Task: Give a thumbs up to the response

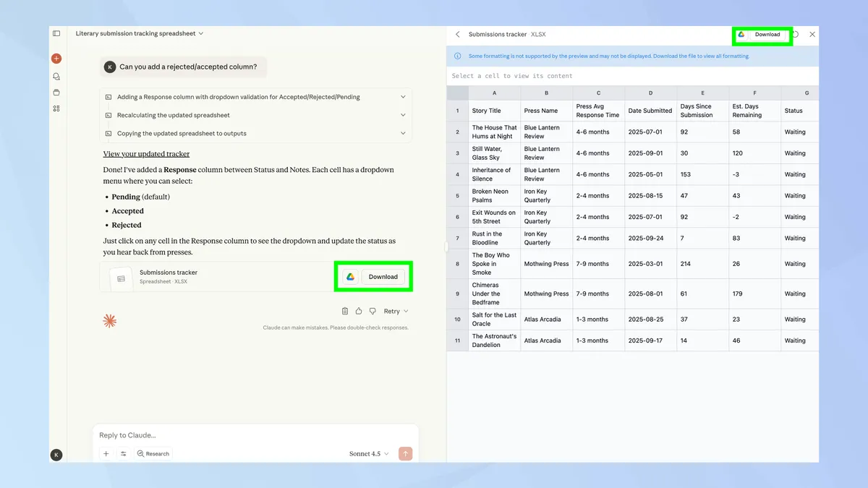Action: tap(359, 311)
